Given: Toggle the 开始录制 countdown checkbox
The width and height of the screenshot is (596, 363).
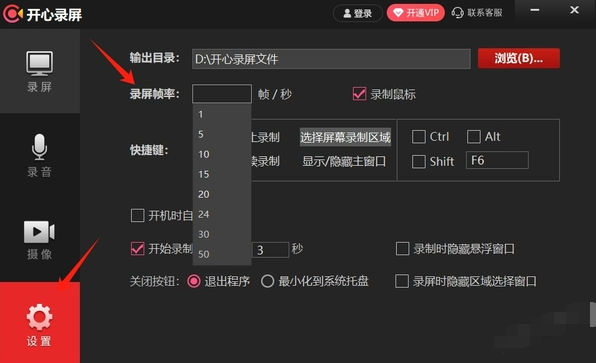Looking at the screenshot, I should point(137,249).
